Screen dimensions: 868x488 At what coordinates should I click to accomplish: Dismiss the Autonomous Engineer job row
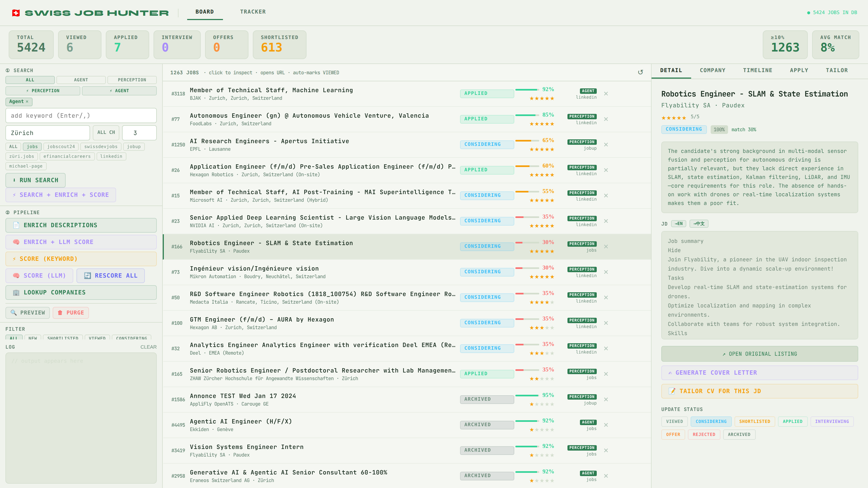click(x=606, y=119)
